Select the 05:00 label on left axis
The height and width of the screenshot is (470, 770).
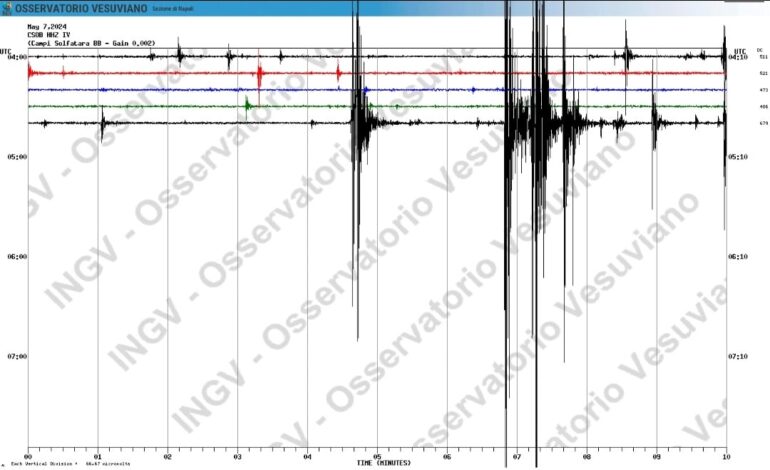(x=15, y=157)
